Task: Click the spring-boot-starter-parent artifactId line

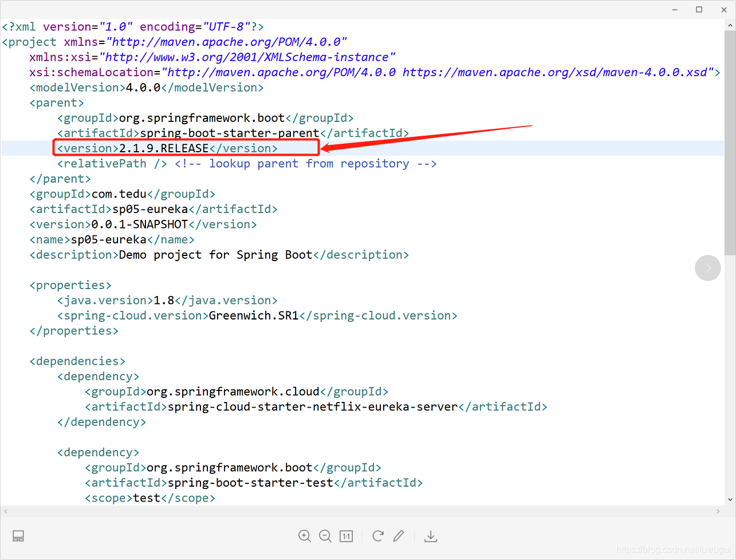Action: [233, 133]
